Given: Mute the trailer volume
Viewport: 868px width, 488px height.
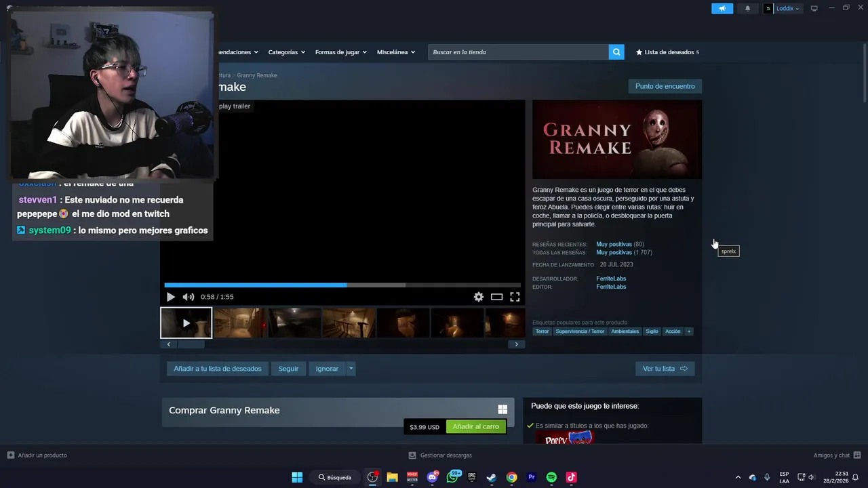Looking at the screenshot, I should [x=189, y=297].
